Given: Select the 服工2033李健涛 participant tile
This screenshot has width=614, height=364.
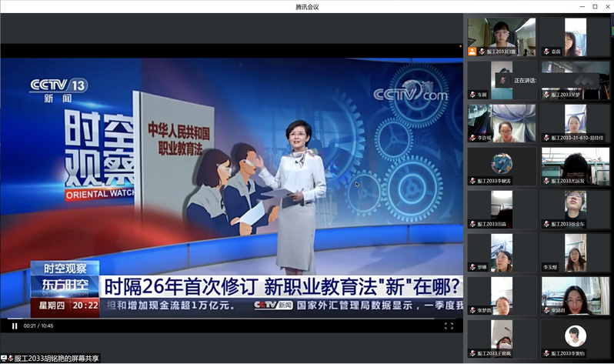Looking at the screenshot, I should (502, 166).
